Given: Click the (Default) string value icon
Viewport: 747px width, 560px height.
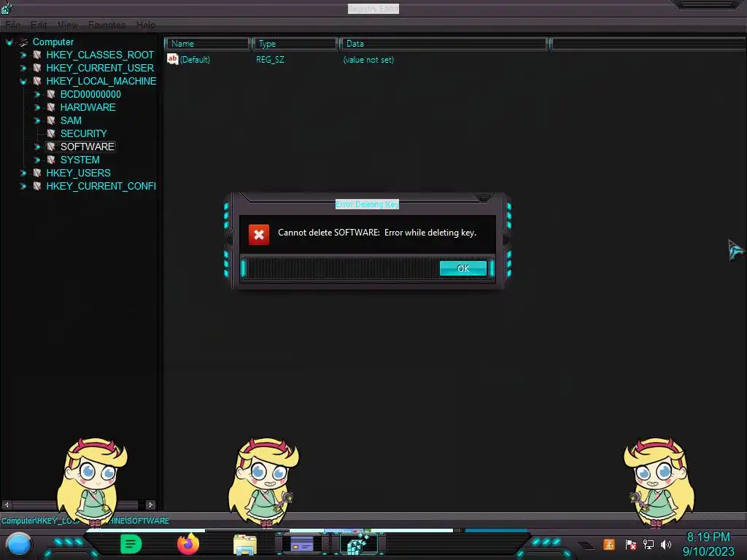Looking at the screenshot, I should (172, 59).
